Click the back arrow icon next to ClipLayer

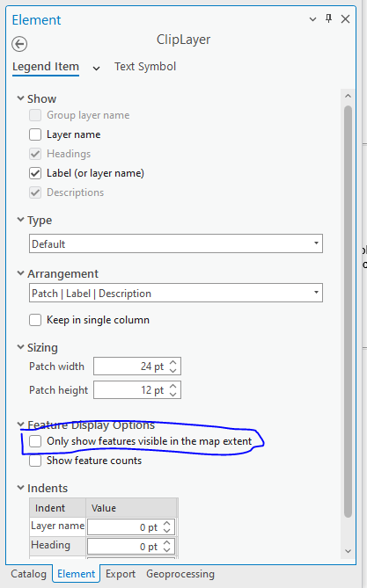tap(19, 44)
